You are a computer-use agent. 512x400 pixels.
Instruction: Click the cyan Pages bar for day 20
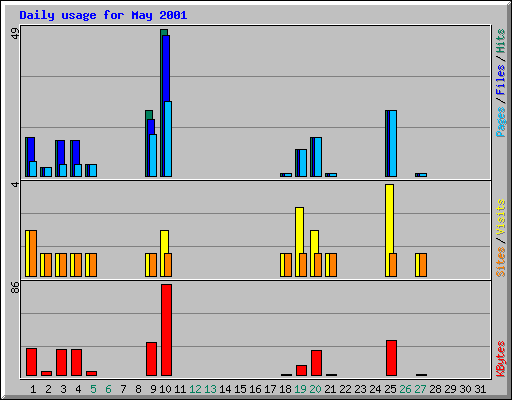click(318, 157)
